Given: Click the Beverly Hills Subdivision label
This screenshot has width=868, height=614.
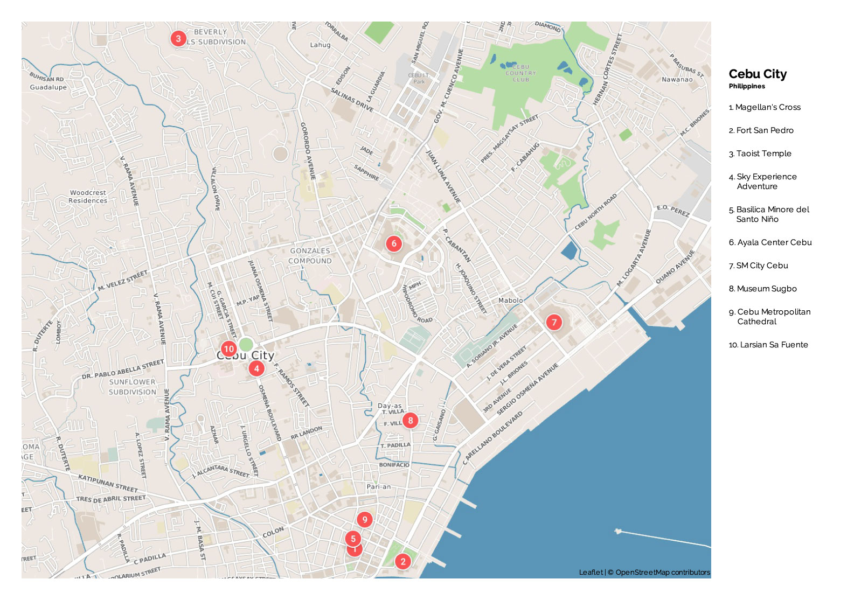Looking at the screenshot, I should point(216,37).
